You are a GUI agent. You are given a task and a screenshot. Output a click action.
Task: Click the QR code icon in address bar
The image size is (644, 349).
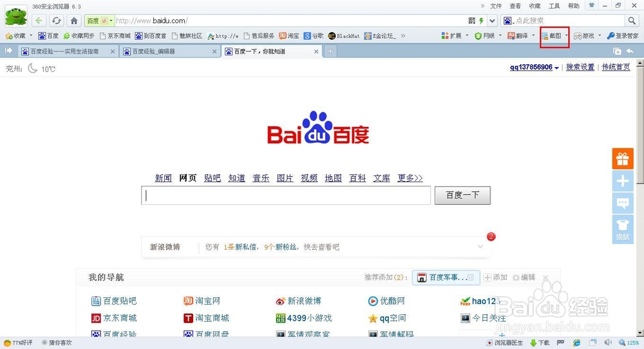click(x=472, y=21)
